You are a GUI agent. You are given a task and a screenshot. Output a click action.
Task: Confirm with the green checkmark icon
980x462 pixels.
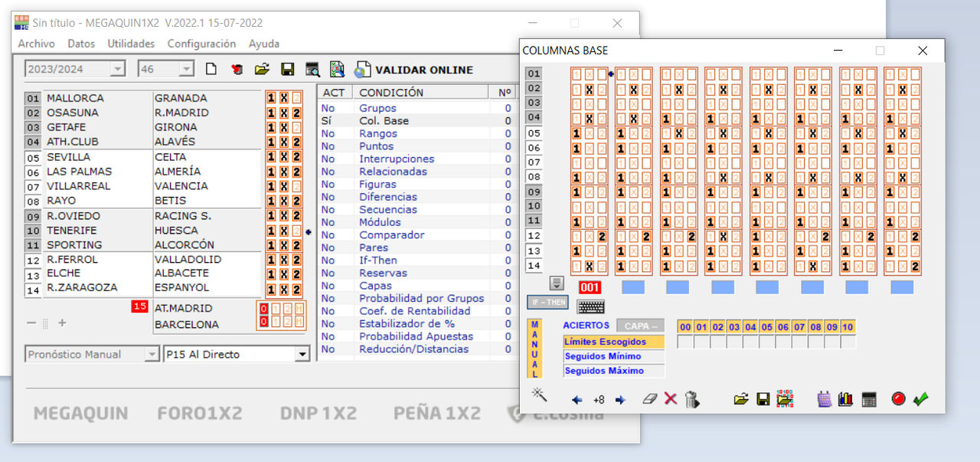pyautogui.click(x=921, y=399)
